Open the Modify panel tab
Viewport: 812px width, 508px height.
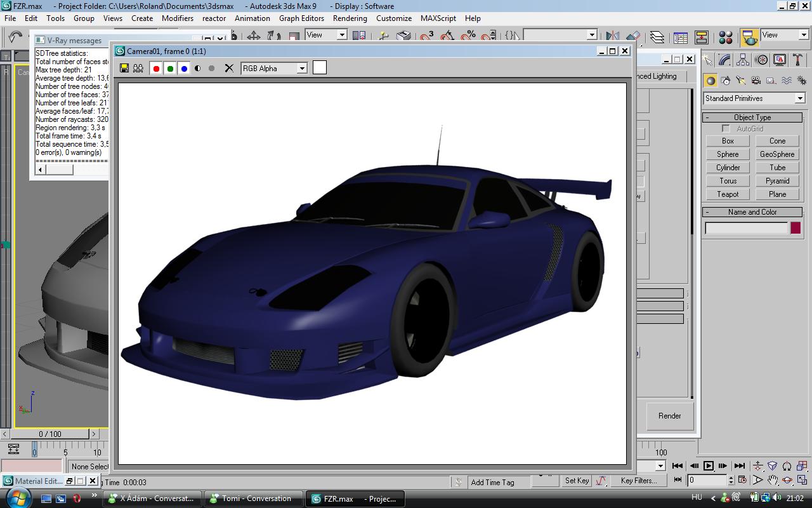(725, 60)
